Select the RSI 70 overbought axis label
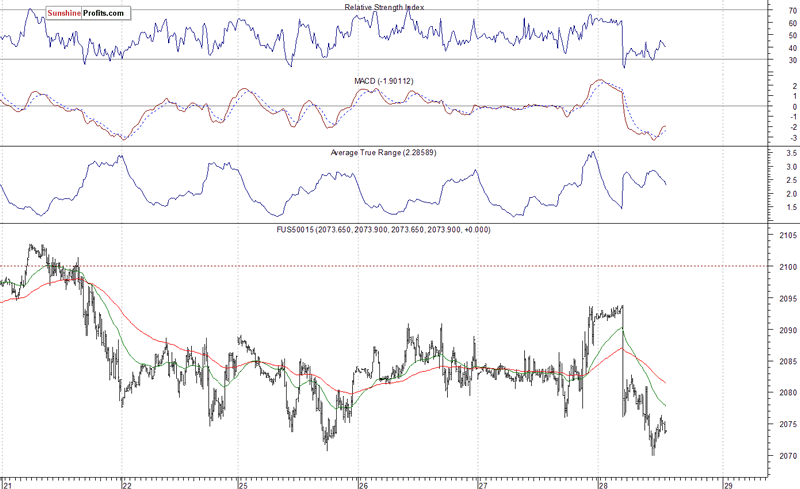The height and width of the screenshot is (489, 800). 792,11
